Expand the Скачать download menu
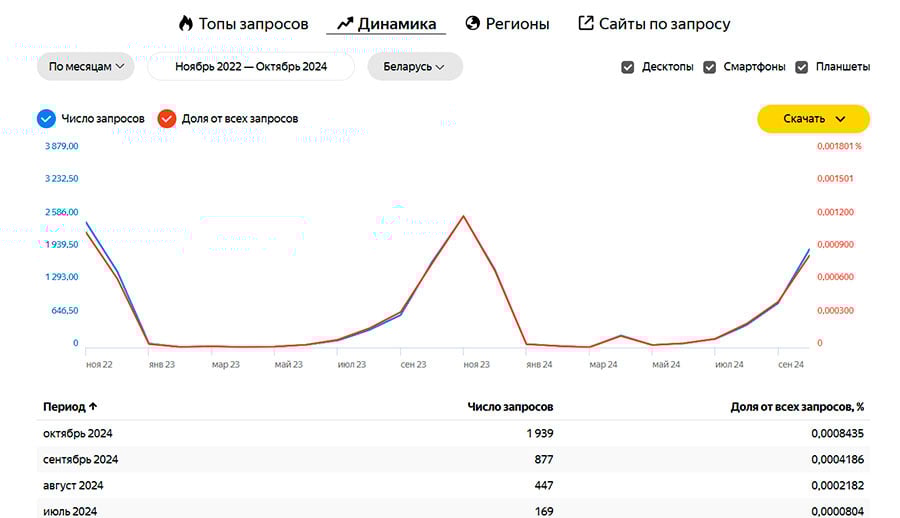 (x=813, y=119)
